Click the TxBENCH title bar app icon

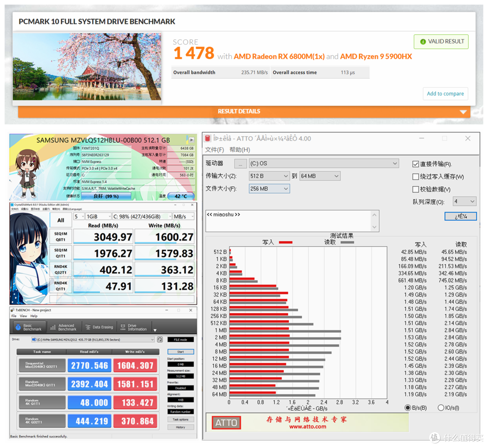click(13, 310)
